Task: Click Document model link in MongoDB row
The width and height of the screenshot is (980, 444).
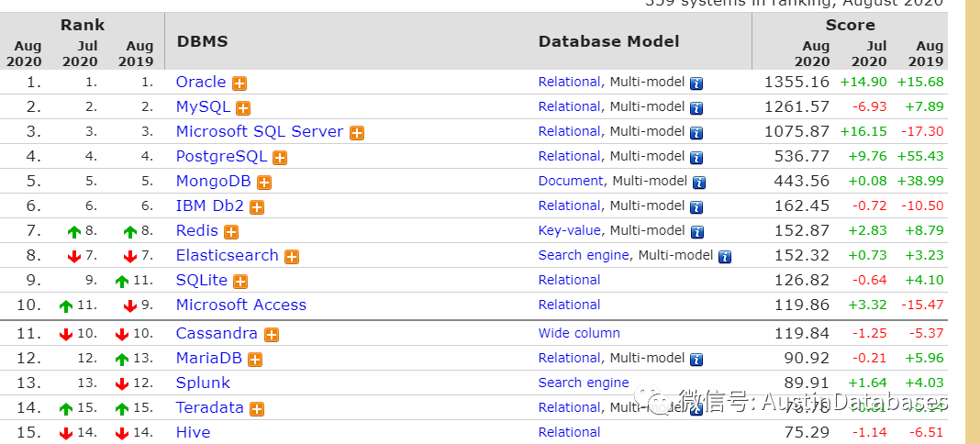Action: [571, 181]
